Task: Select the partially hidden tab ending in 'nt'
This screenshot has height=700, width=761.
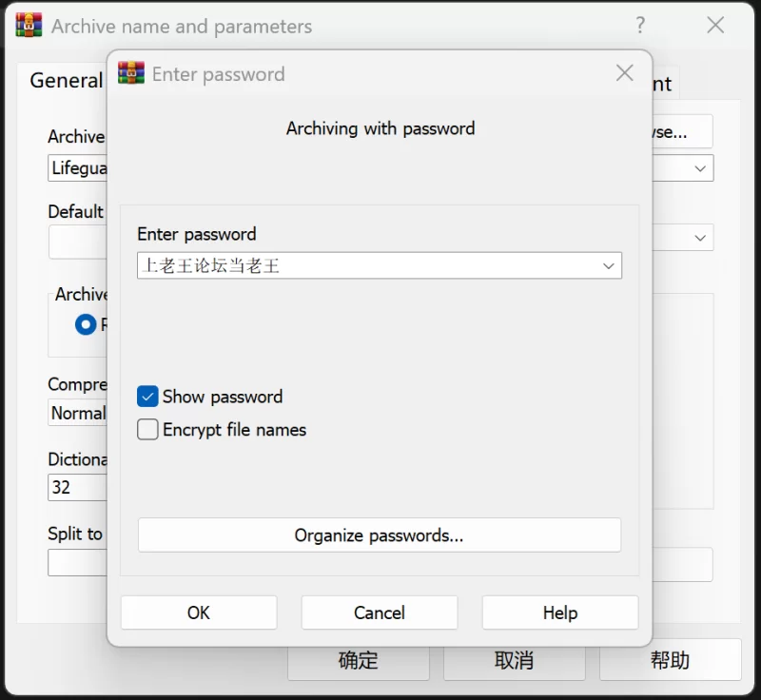Action: tap(662, 84)
